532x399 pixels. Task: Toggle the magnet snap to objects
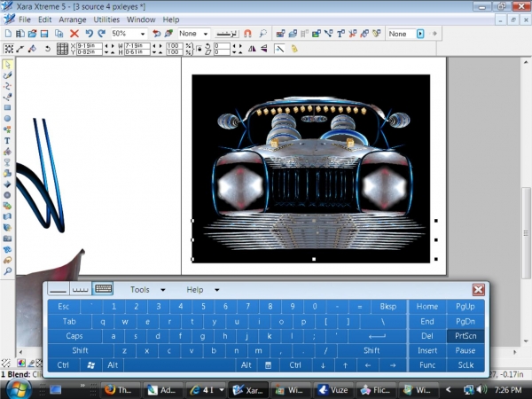point(247,34)
